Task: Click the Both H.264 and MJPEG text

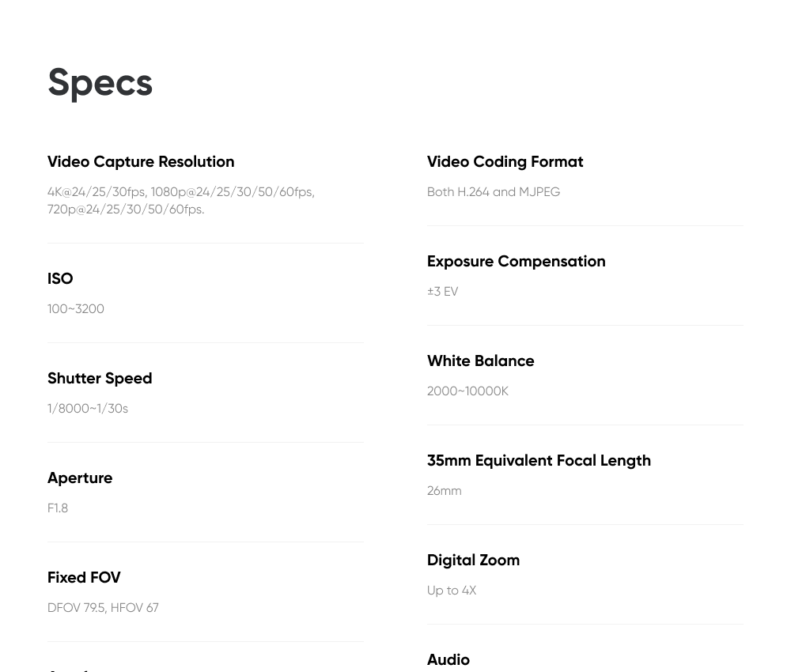Action: tap(494, 192)
